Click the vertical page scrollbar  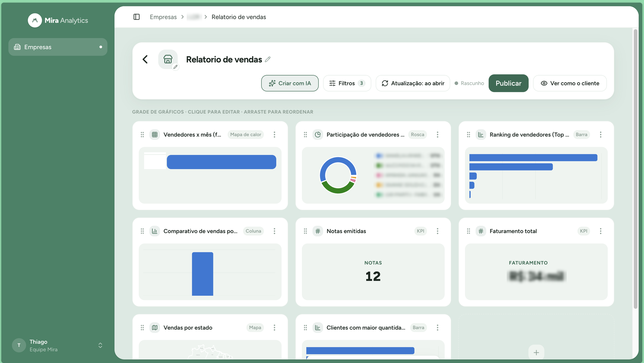point(635,169)
